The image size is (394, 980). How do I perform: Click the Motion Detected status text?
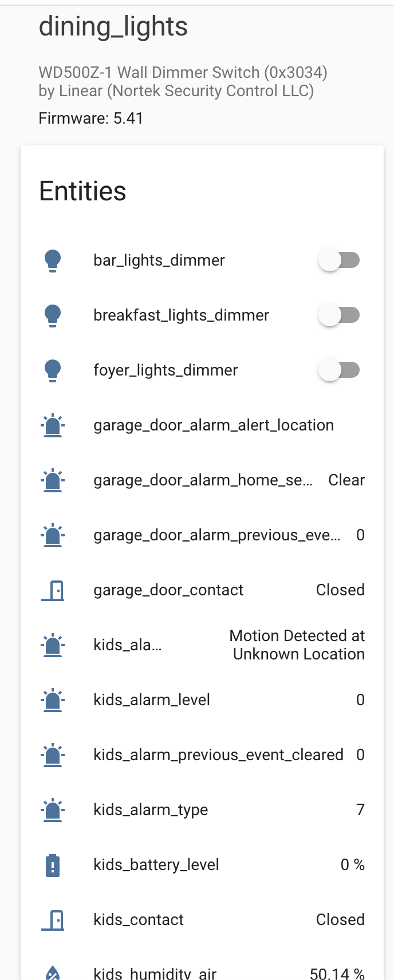(x=297, y=645)
